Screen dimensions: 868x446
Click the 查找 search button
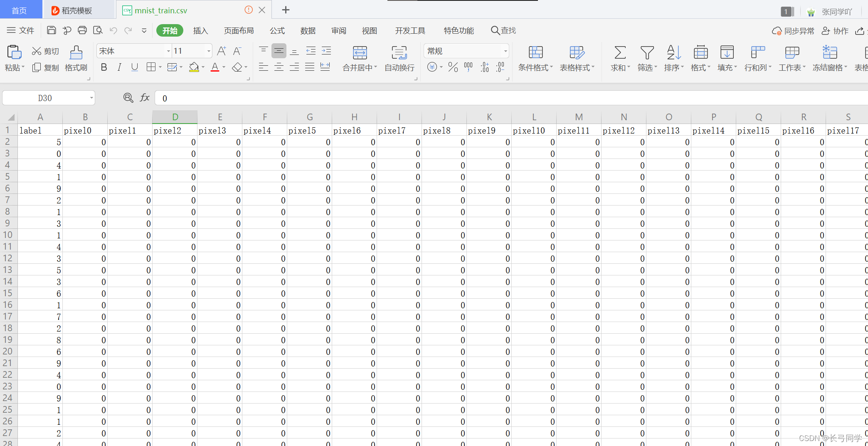click(x=503, y=30)
